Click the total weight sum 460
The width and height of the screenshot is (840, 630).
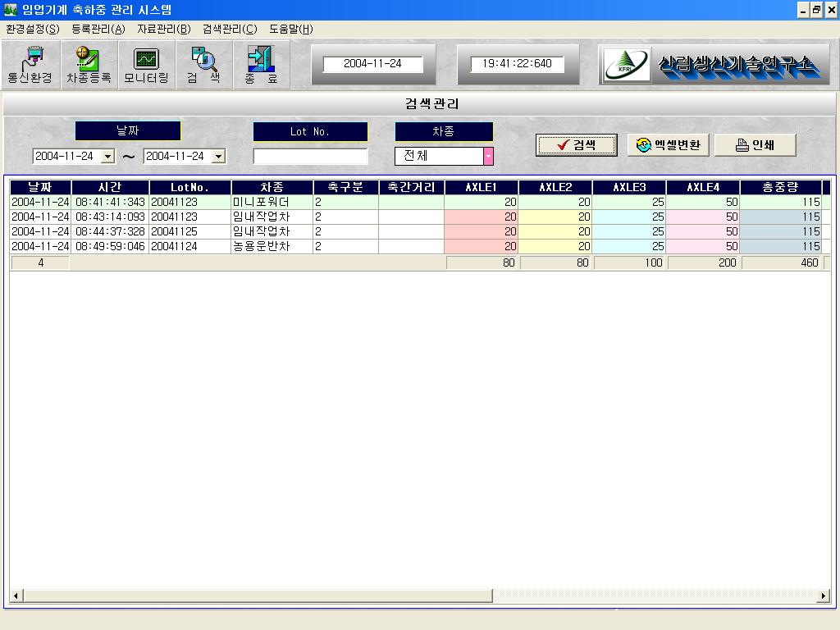(781, 262)
